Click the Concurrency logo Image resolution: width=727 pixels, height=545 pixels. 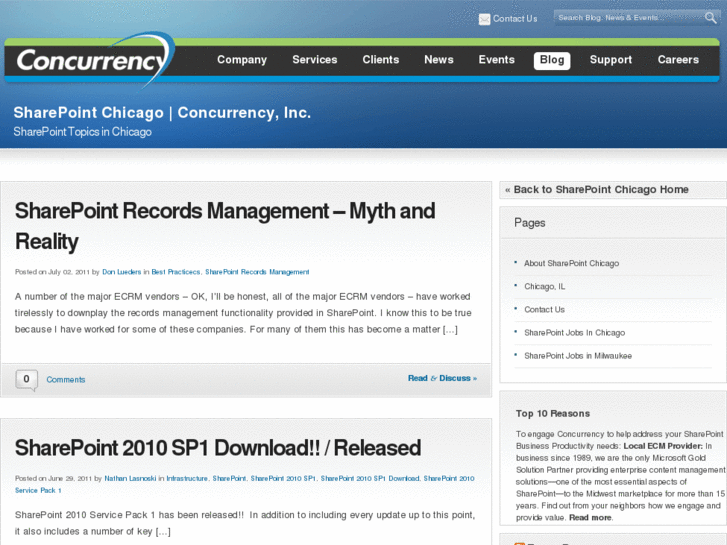[96, 60]
